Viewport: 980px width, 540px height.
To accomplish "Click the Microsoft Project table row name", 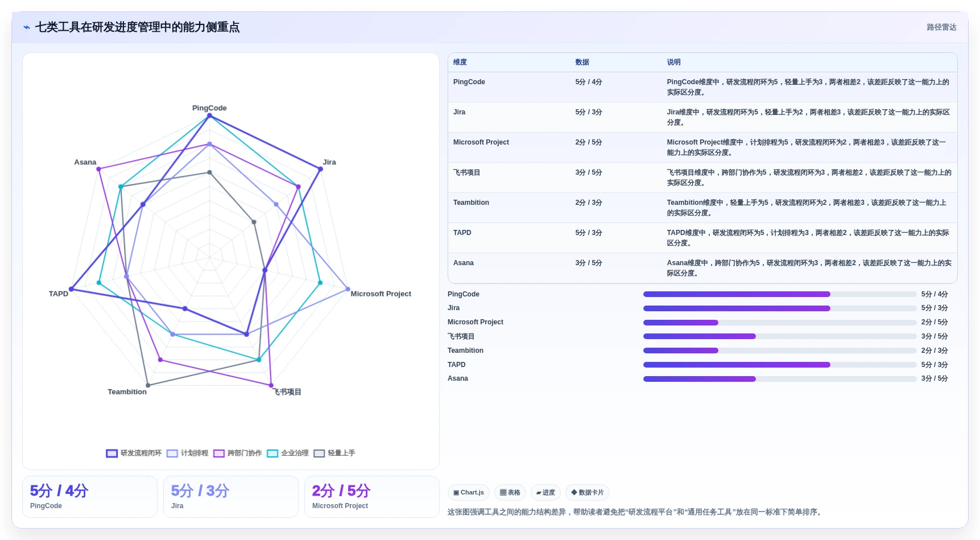I will coord(481,142).
